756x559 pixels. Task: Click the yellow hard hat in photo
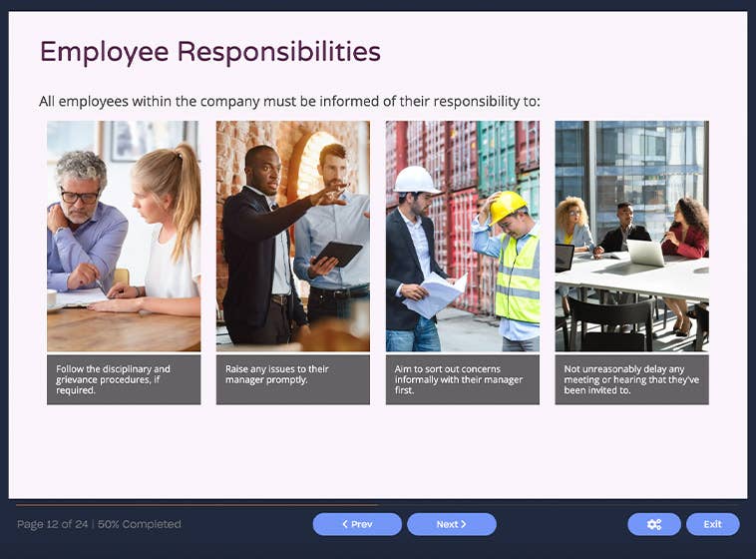pyautogui.click(x=509, y=205)
